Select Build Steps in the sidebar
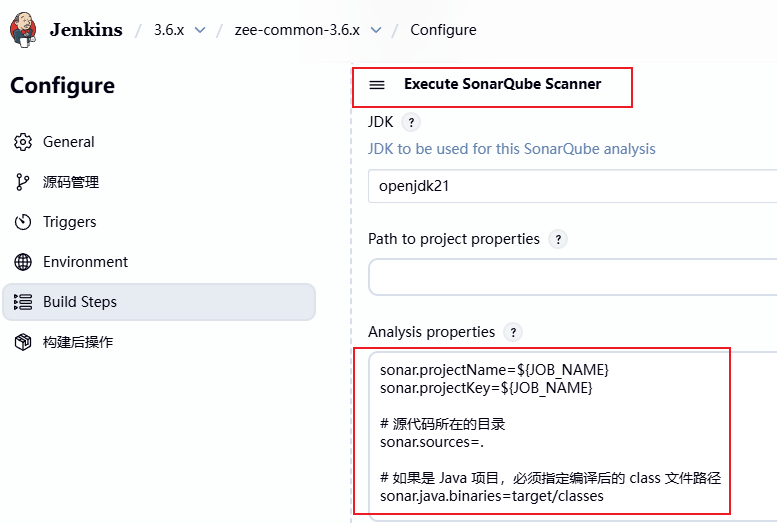The width and height of the screenshot is (777, 523). 80,302
